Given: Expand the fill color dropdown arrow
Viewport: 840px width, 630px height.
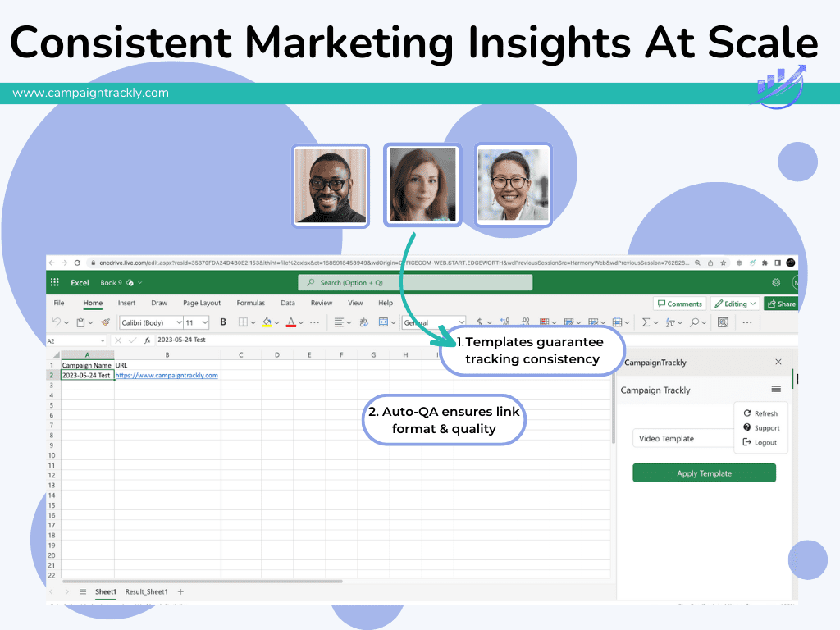Looking at the screenshot, I should click(x=276, y=322).
